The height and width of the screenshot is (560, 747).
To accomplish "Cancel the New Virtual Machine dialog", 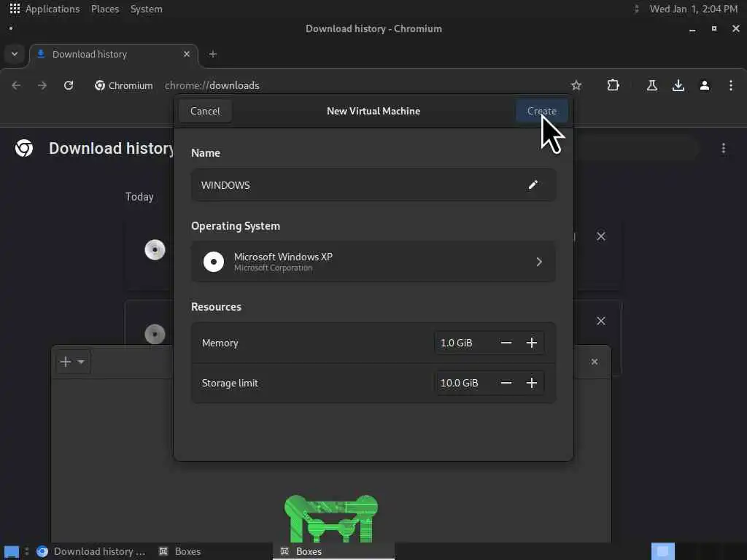I will pyautogui.click(x=205, y=111).
